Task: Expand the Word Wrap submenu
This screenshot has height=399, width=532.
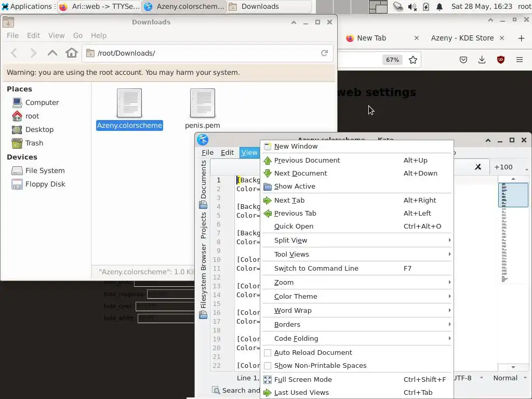Action: 357,311
